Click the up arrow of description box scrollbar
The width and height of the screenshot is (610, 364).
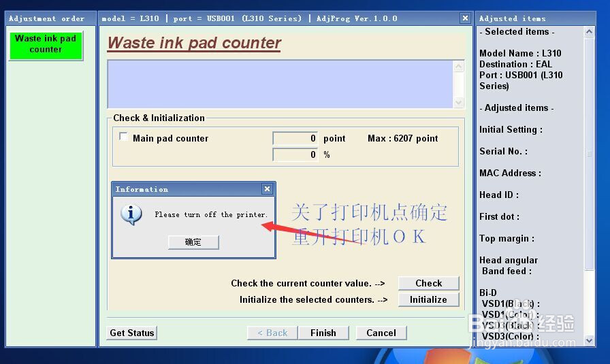point(459,67)
